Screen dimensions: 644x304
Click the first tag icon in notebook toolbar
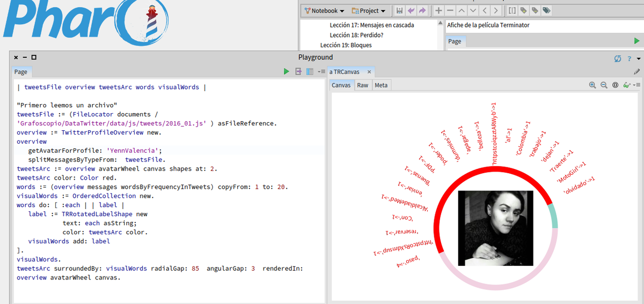pos(523,11)
